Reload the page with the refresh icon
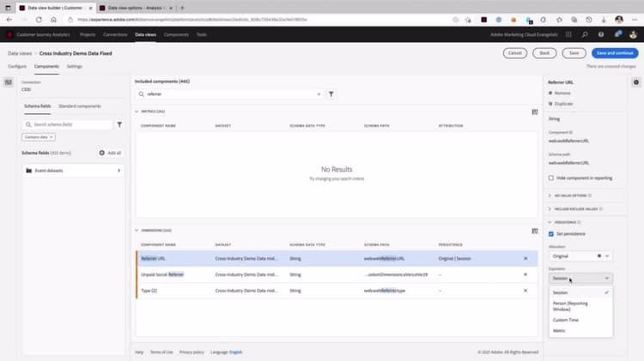 (x=39, y=19)
